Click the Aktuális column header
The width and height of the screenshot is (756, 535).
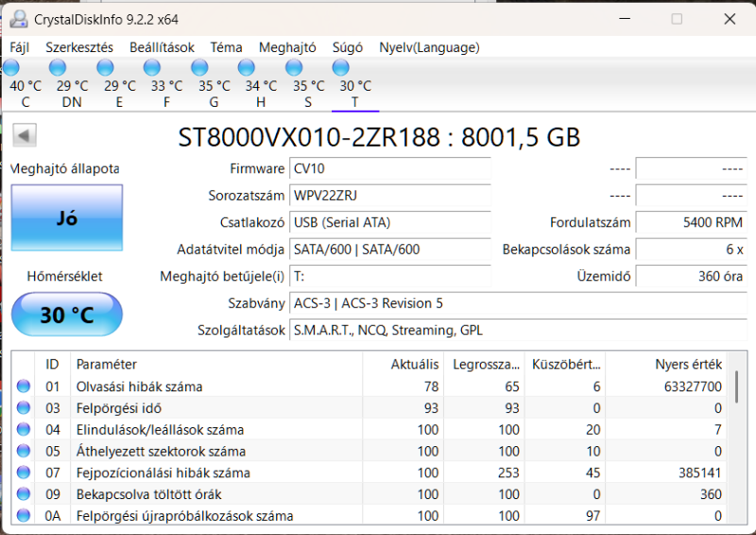404,364
